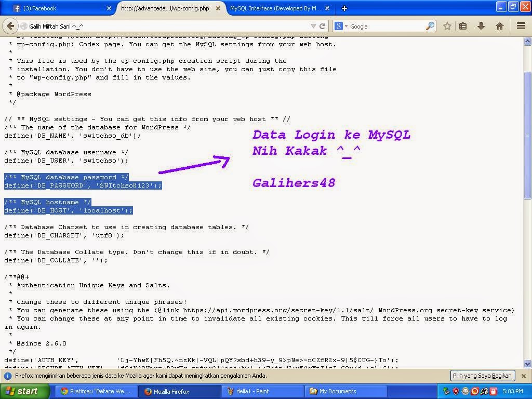Click inside the address bar field
Viewport: 532px width, 399px height.
[x=156, y=26]
